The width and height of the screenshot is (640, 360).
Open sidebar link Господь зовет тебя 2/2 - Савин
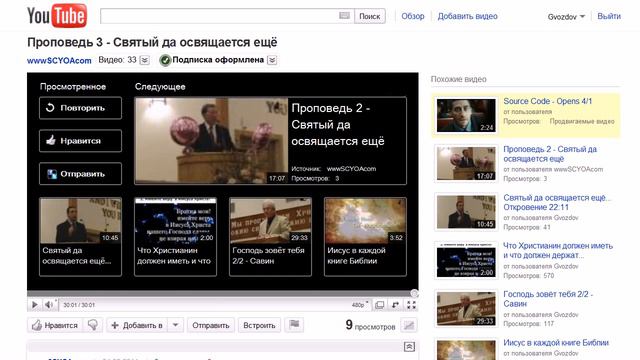[x=548, y=299]
